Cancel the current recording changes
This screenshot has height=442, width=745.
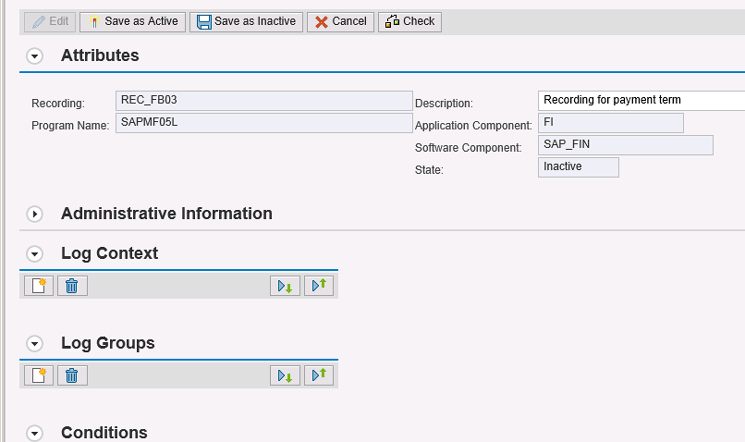tap(340, 21)
